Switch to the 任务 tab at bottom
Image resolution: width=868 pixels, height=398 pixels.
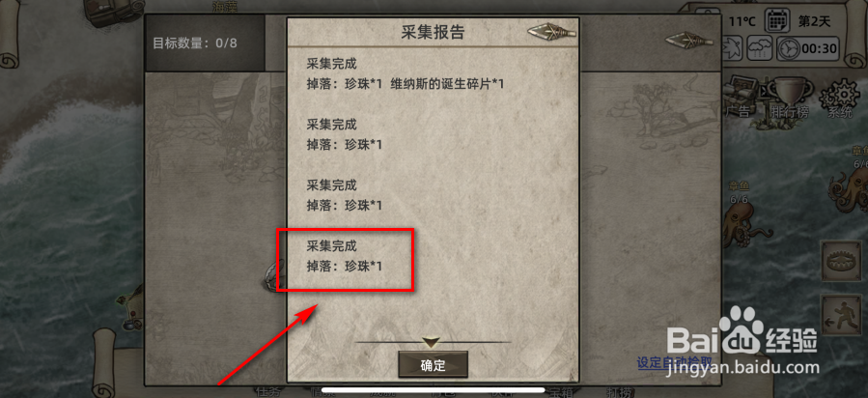[267, 392]
